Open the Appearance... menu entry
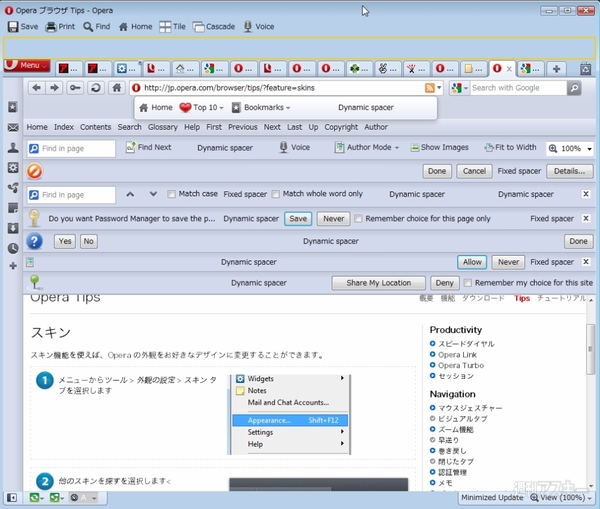 tap(290, 420)
